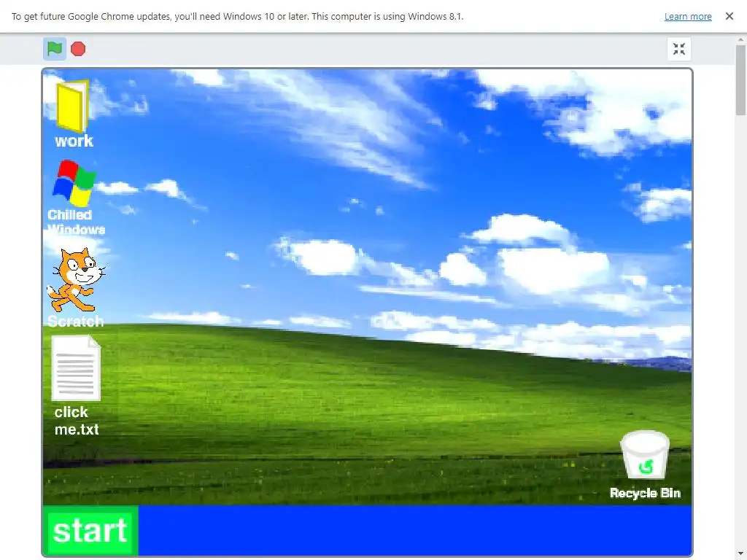Click the green flag to run project

[x=54, y=49]
